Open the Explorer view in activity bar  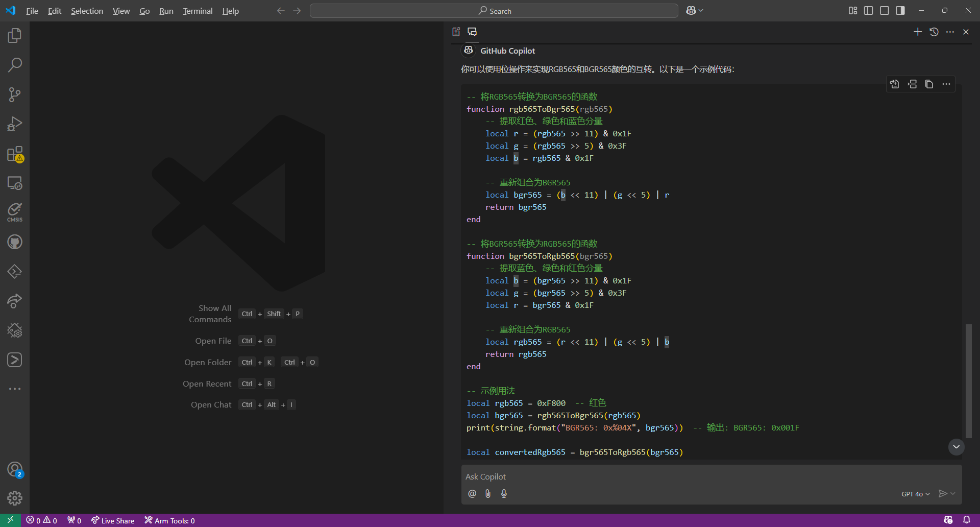(x=15, y=35)
